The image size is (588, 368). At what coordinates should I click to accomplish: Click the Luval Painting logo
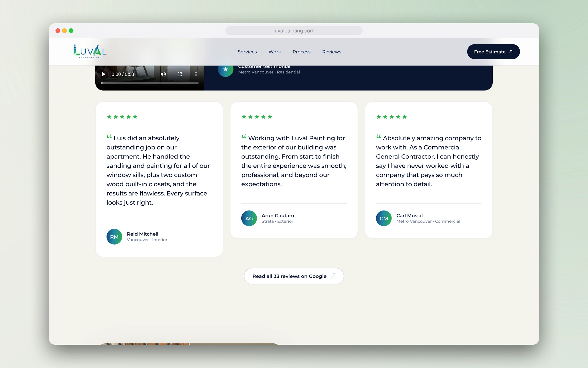coord(90,52)
